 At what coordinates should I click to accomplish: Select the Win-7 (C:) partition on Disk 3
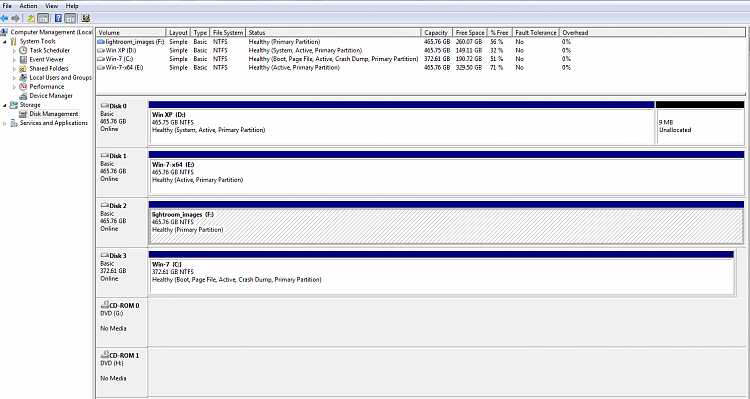(x=441, y=273)
